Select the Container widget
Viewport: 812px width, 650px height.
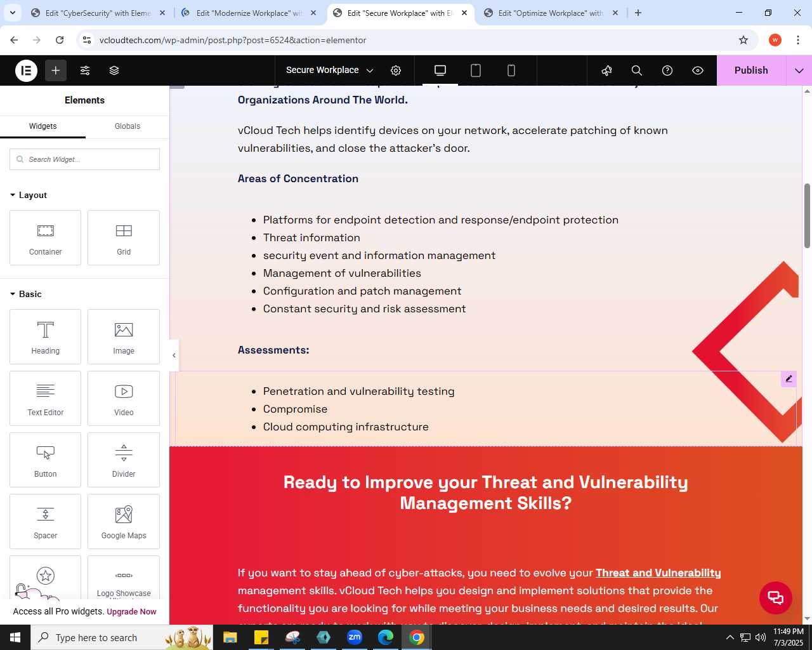click(x=46, y=237)
